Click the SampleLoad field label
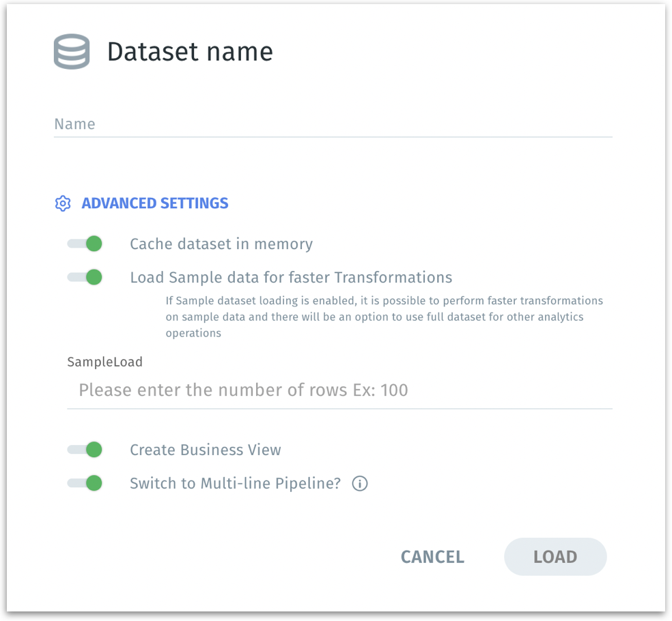Screen dimensions: 672x621 tap(104, 362)
